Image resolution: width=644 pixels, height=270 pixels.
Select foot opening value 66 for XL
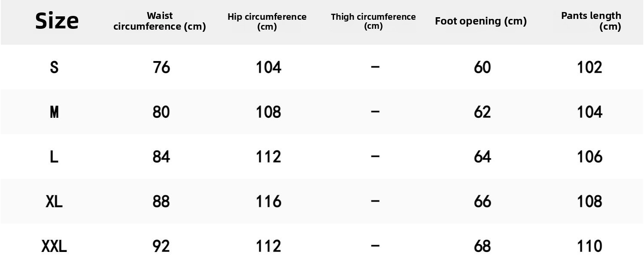point(482,202)
